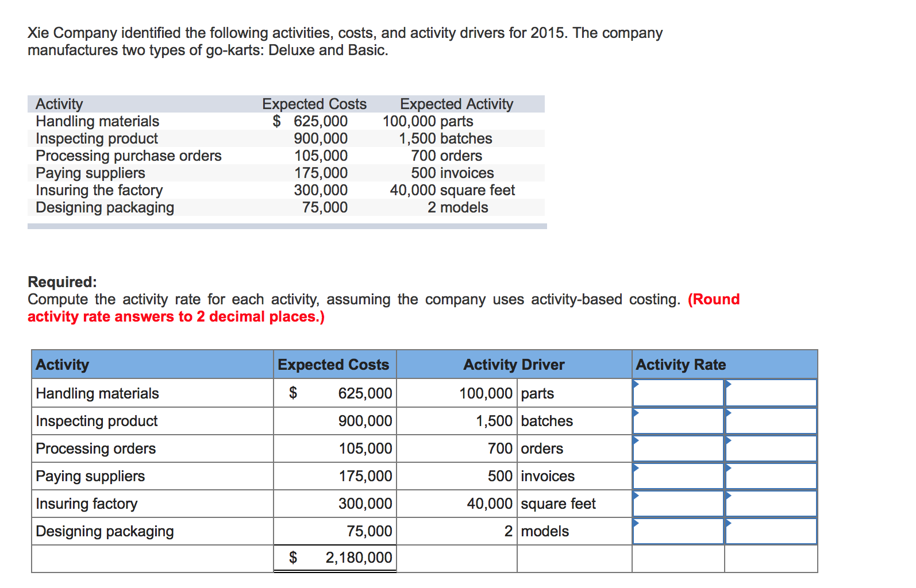This screenshot has width=916, height=588.
Task: Click the '700' driver quantity cell
Action: (x=457, y=448)
